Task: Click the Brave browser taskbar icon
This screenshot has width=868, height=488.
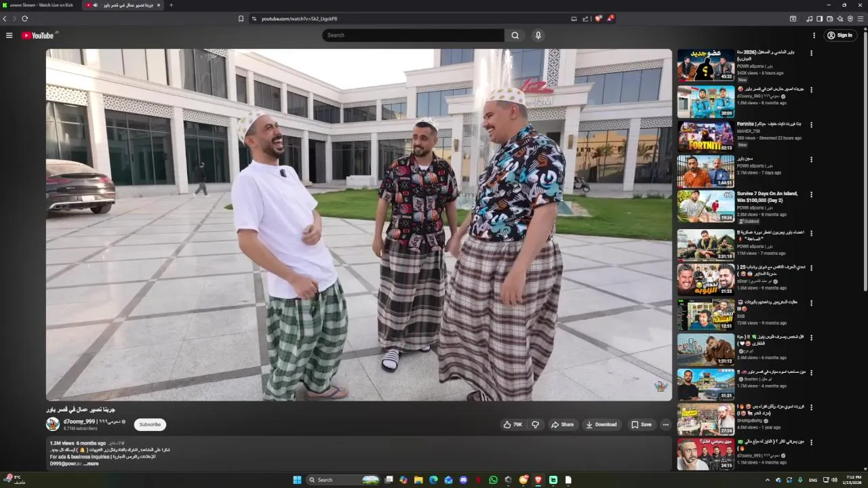Action: (x=538, y=480)
